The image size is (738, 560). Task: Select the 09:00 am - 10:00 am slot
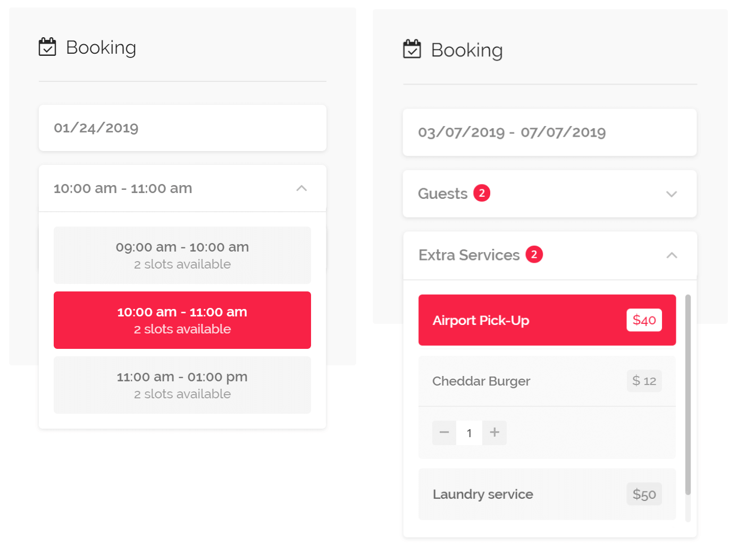click(182, 255)
